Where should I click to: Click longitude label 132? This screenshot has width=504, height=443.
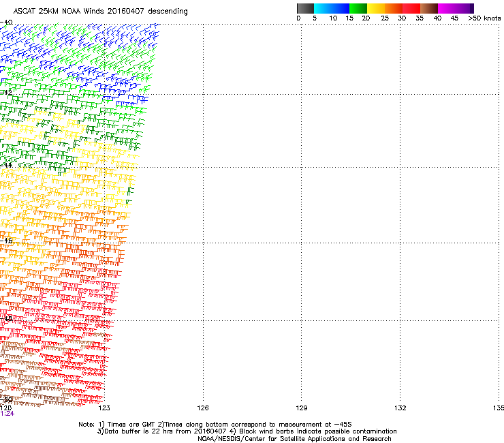tap(400, 408)
